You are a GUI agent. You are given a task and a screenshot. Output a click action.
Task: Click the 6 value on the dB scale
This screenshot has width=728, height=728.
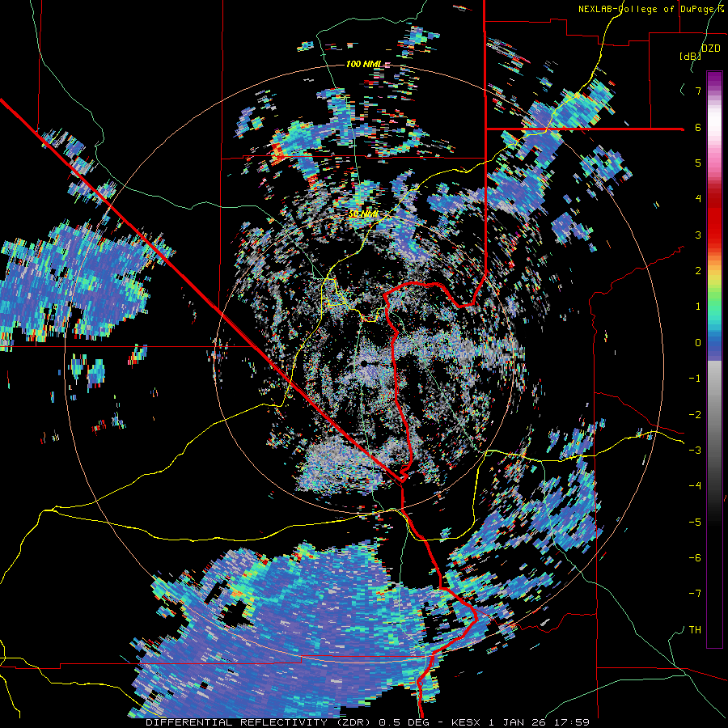pyautogui.click(x=698, y=127)
